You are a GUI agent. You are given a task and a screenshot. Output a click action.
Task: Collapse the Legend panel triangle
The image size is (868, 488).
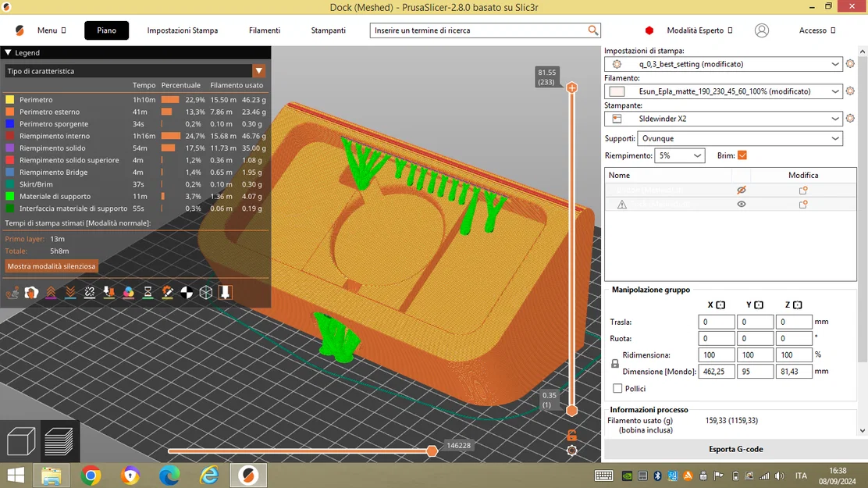[9, 52]
